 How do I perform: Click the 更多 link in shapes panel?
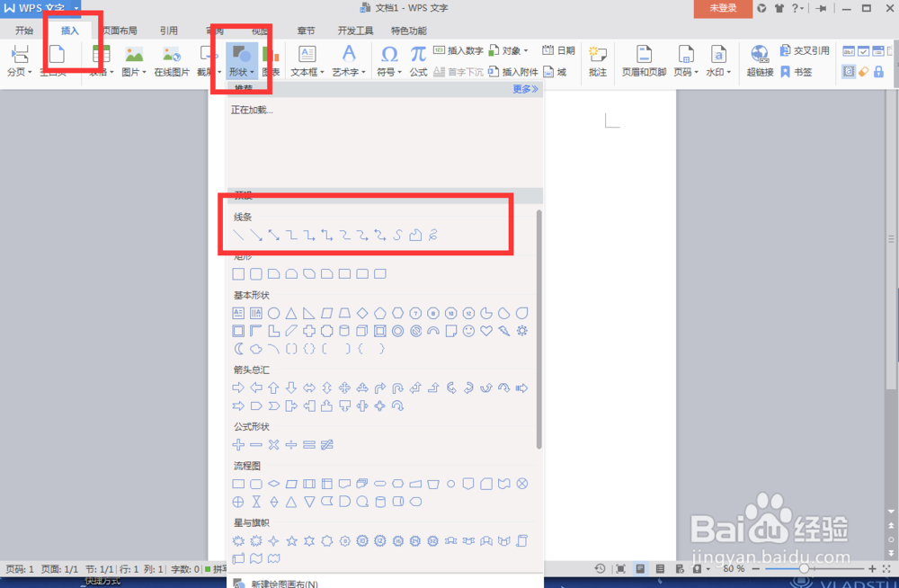click(x=525, y=89)
